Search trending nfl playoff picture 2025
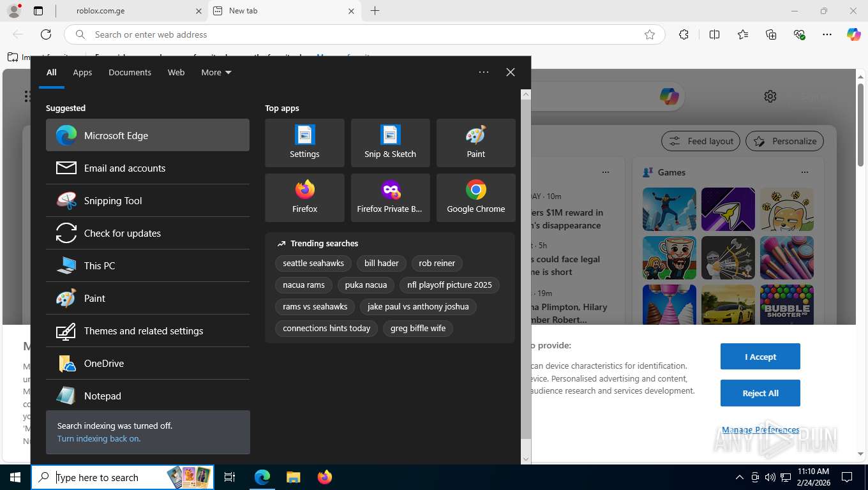 [x=449, y=285]
